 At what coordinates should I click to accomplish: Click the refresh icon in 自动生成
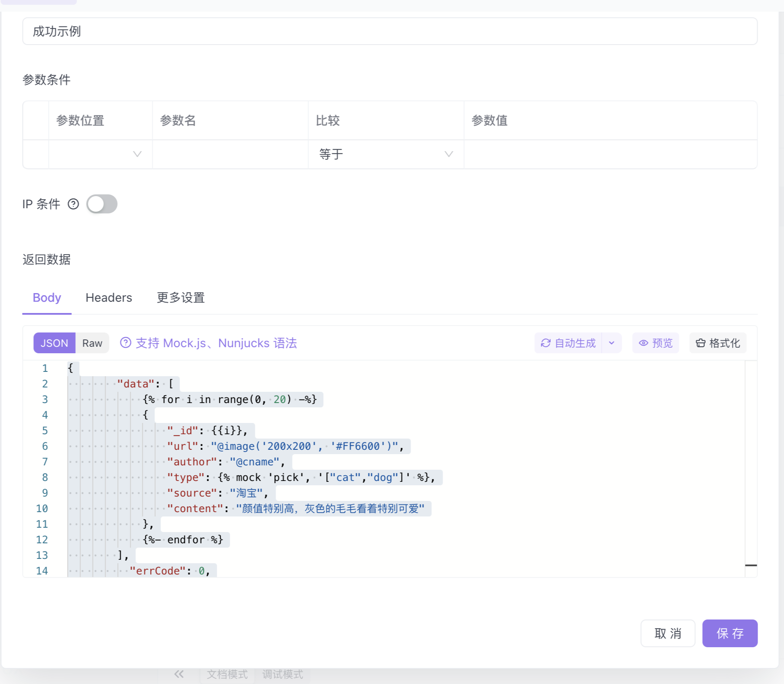[x=546, y=343]
